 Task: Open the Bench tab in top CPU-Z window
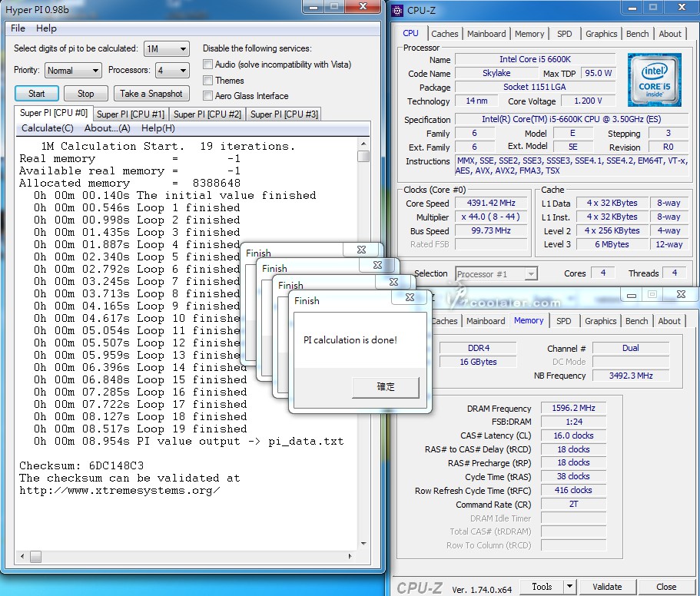638,34
